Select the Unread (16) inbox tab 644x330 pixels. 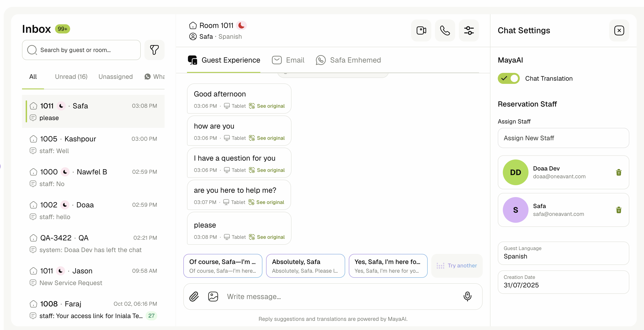coord(71,77)
